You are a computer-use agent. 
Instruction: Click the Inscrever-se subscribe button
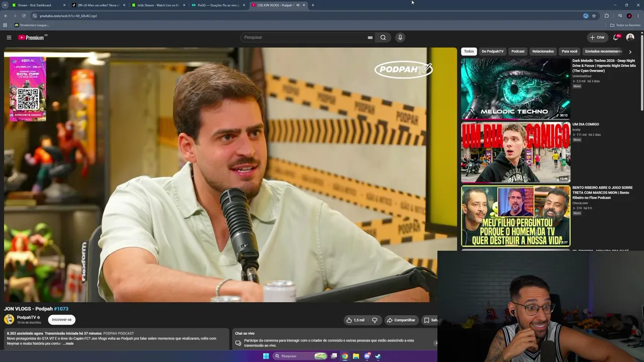pyautogui.click(x=62, y=320)
